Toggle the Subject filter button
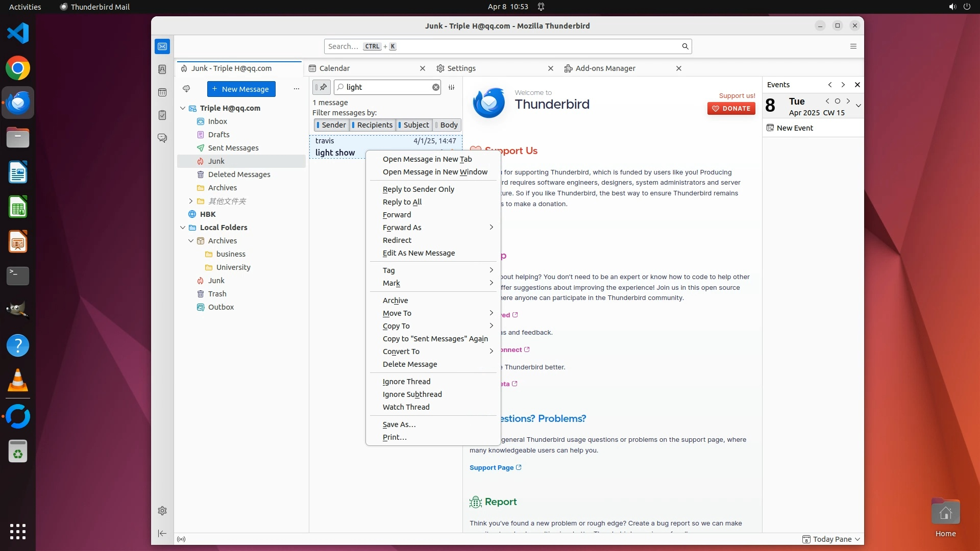 point(413,125)
